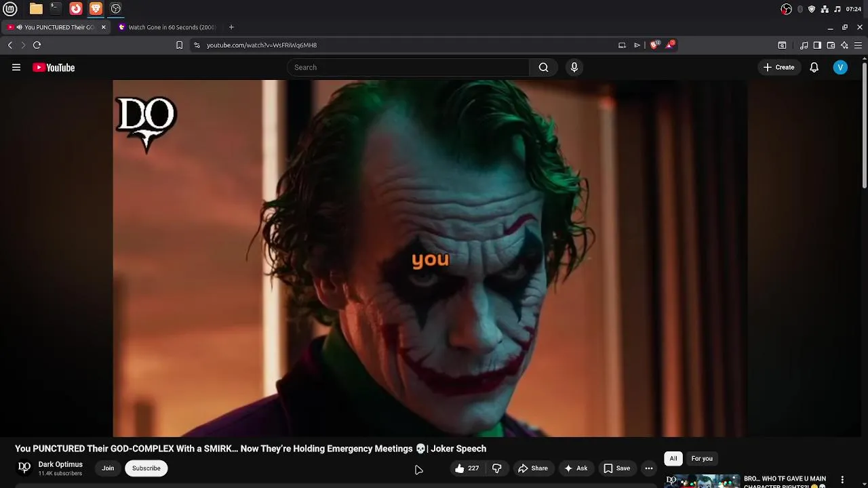
Task: Like the video with thumbs up
Action: tap(467, 468)
